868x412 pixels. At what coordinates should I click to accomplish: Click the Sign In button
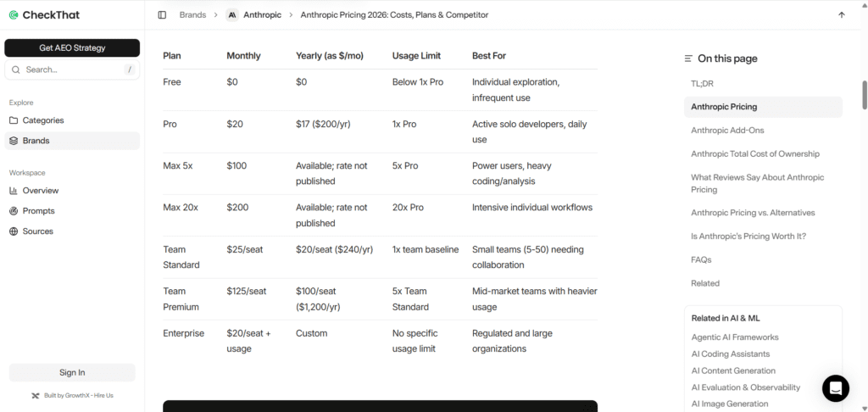pos(72,373)
